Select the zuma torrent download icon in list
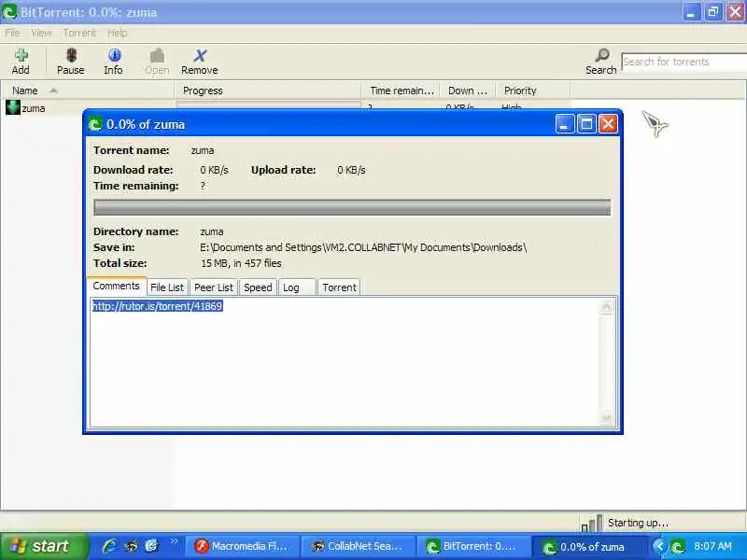Image resolution: width=747 pixels, height=560 pixels. click(13, 107)
